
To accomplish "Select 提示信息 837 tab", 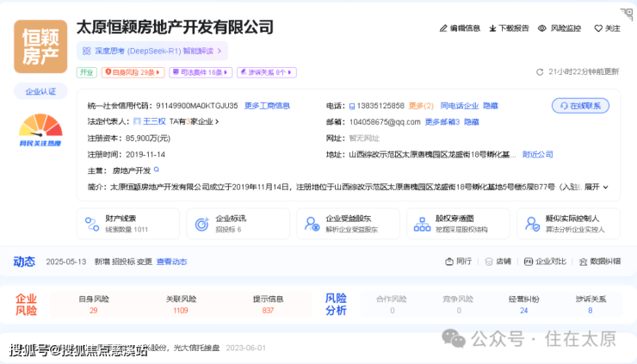I will tap(268, 305).
